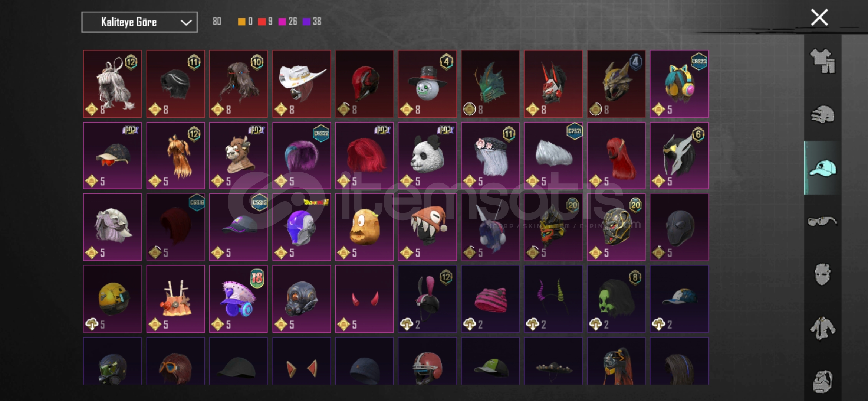
Task: Open the face mask category icon
Action: [x=822, y=275]
